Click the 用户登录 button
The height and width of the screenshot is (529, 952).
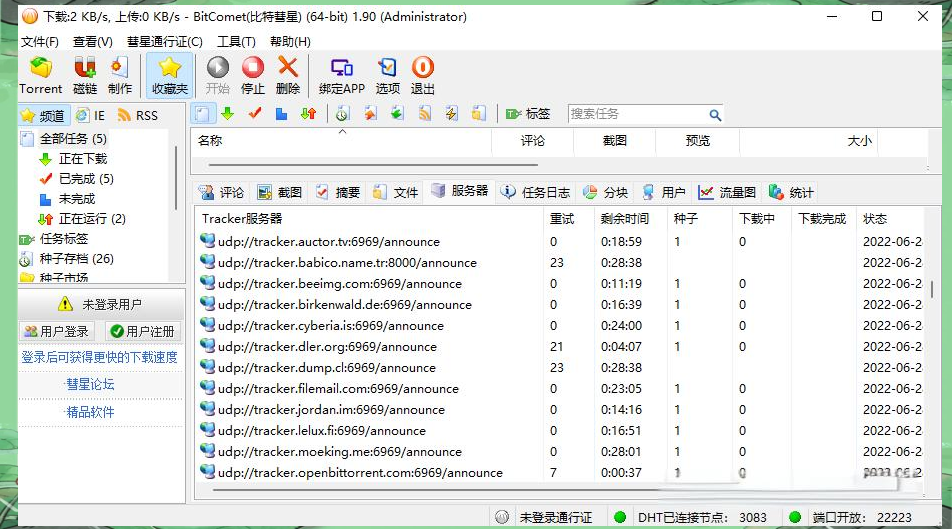point(58,331)
